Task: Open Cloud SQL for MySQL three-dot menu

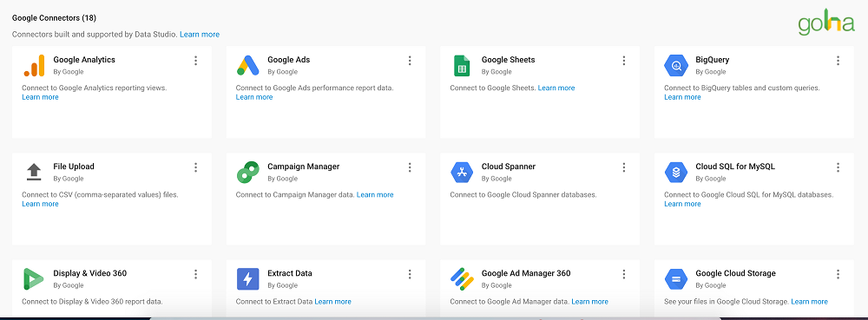Action: [x=838, y=167]
